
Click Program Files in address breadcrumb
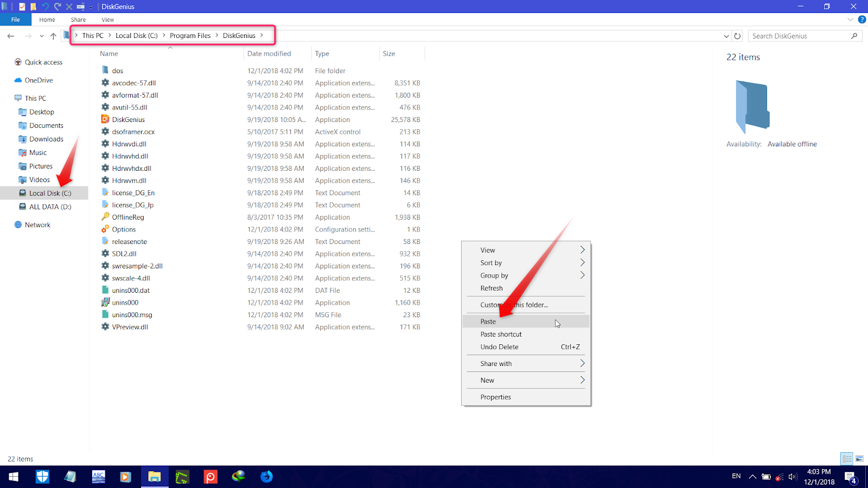click(x=190, y=35)
